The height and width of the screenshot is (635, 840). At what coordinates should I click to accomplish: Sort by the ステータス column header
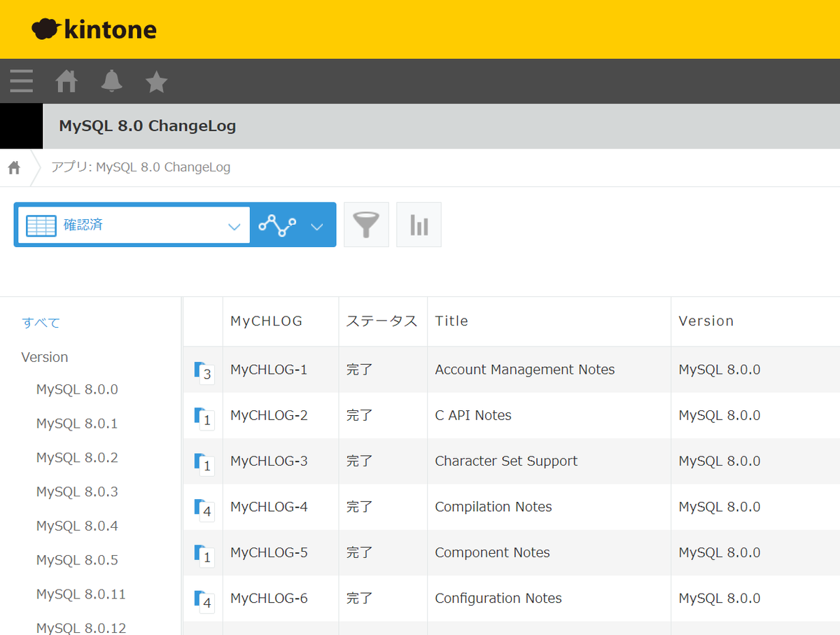pyautogui.click(x=381, y=321)
